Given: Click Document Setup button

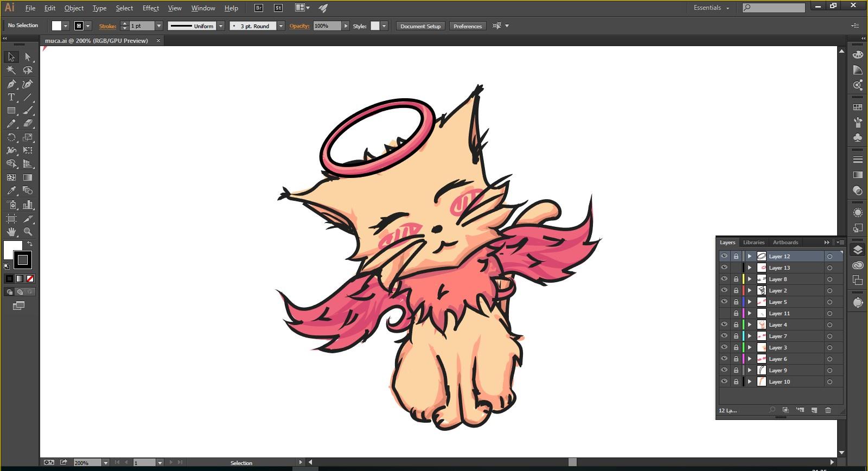Looking at the screenshot, I should point(420,26).
